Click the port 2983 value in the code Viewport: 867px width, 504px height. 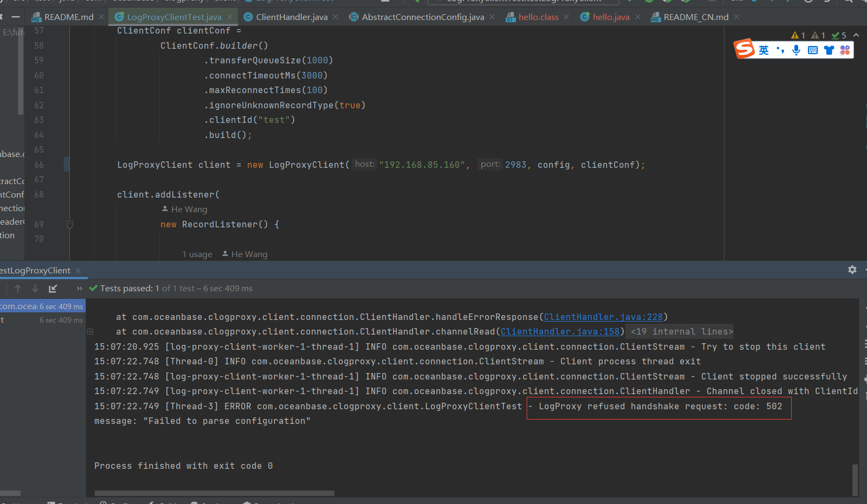point(515,165)
